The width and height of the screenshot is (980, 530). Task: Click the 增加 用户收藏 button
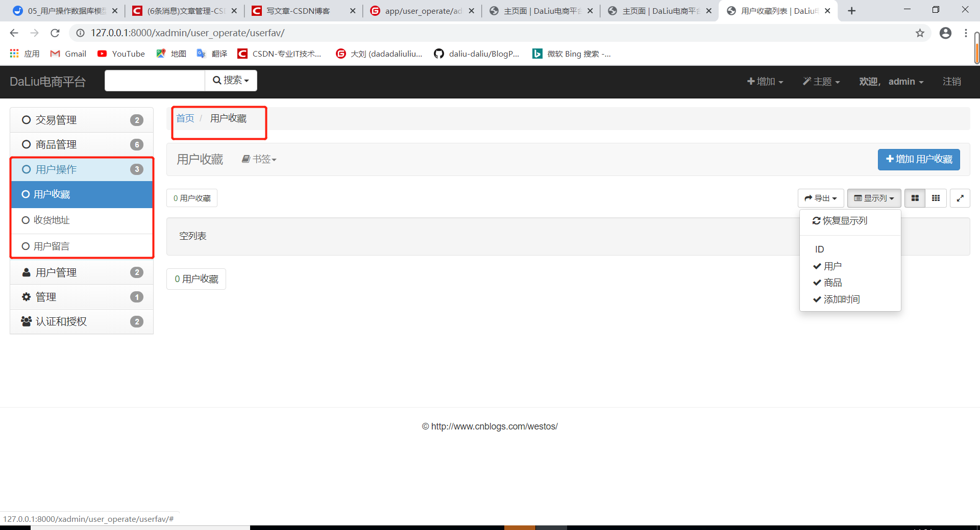(x=919, y=159)
